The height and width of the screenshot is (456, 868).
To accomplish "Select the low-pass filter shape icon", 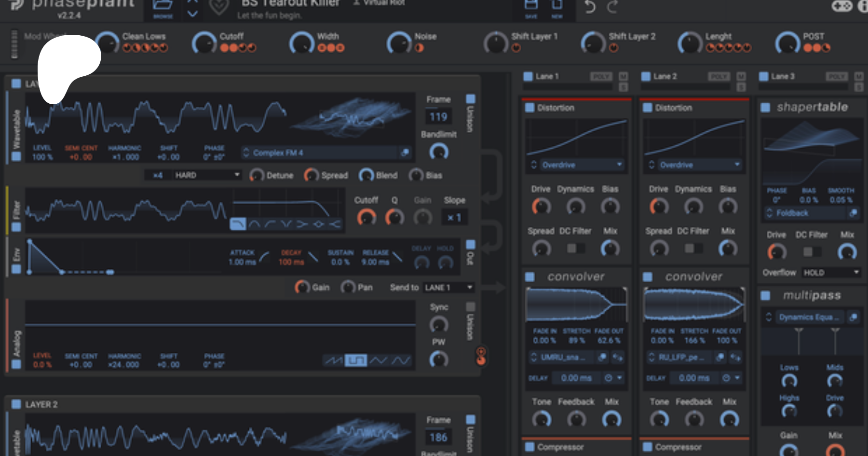I will [238, 224].
